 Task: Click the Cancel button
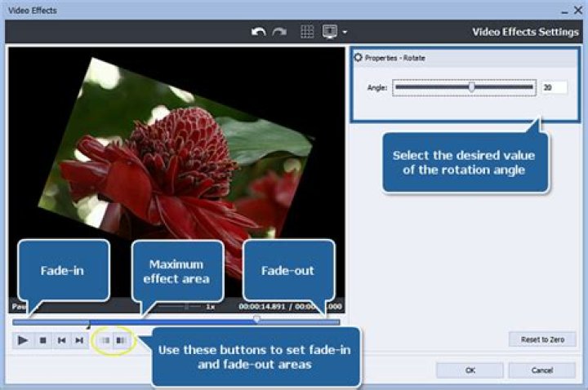[541, 370]
